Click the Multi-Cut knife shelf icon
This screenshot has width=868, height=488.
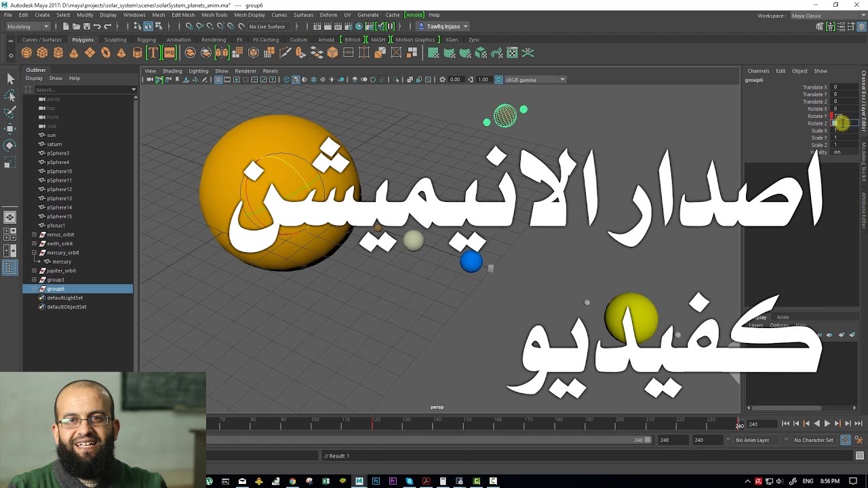(285, 53)
